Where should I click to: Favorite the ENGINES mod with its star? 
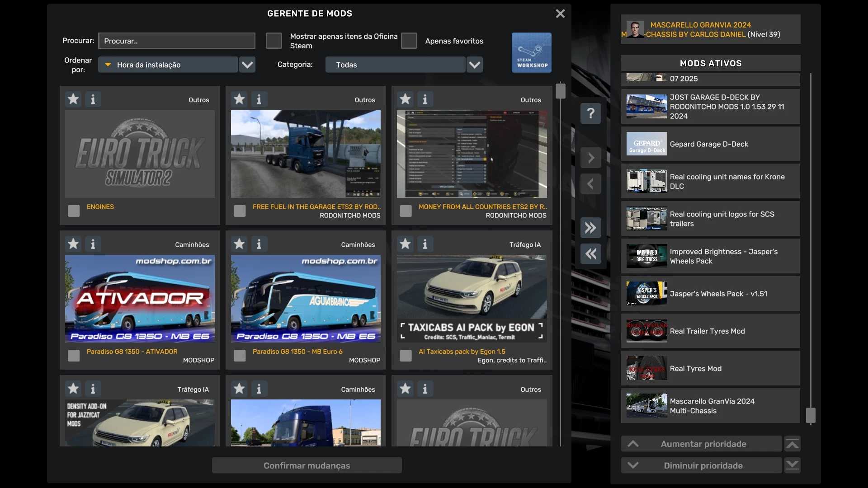(x=73, y=99)
